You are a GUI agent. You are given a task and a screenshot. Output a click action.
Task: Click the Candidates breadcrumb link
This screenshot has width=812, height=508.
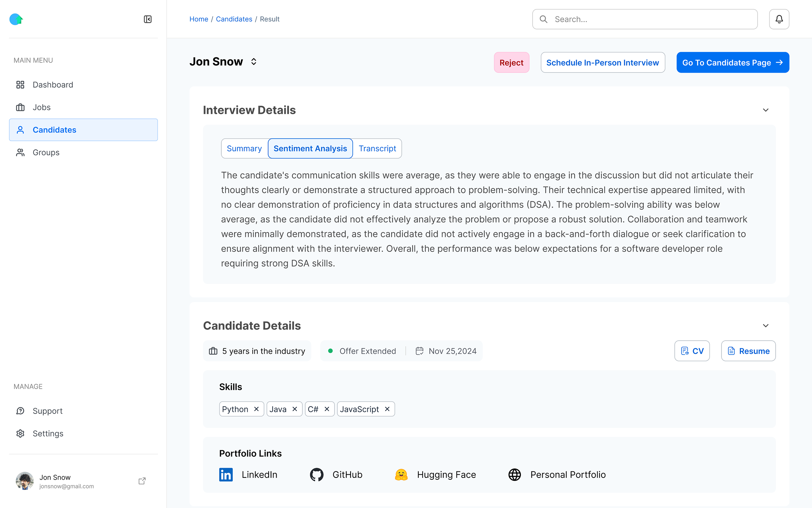[234, 19]
